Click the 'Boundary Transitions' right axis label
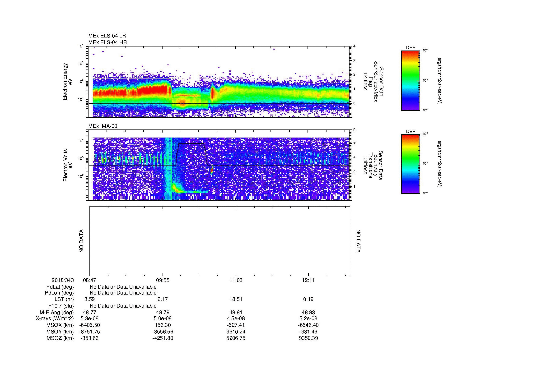The image size is (555, 392). click(373, 165)
